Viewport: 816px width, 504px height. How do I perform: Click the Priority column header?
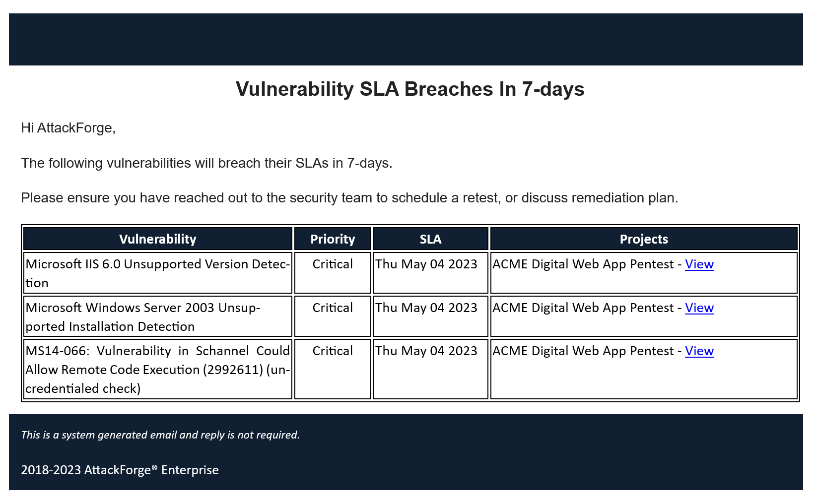pyautogui.click(x=333, y=239)
